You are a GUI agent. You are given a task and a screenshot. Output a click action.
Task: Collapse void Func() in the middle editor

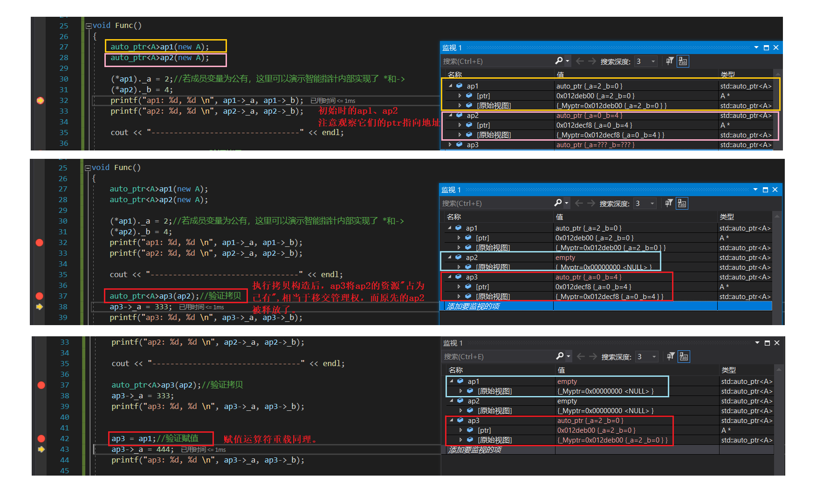click(88, 168)
